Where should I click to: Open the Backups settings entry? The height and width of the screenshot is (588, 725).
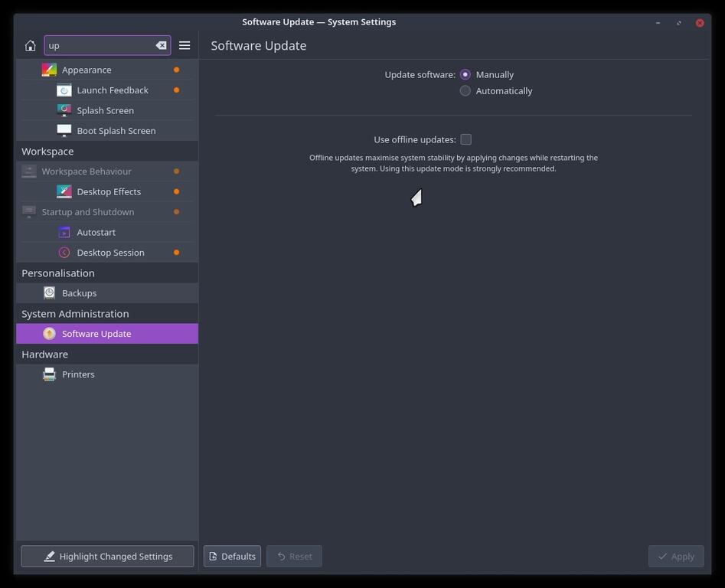(x=79, y=293)
